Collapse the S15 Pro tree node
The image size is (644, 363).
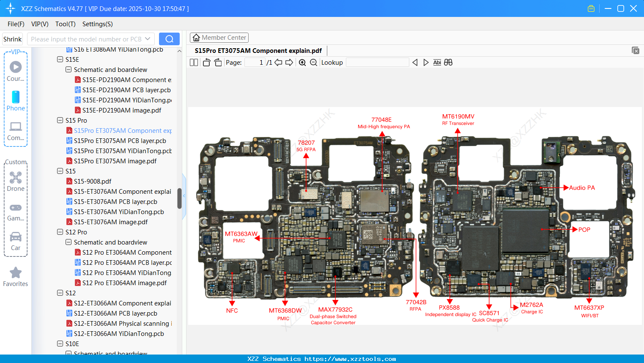[60, 120]
